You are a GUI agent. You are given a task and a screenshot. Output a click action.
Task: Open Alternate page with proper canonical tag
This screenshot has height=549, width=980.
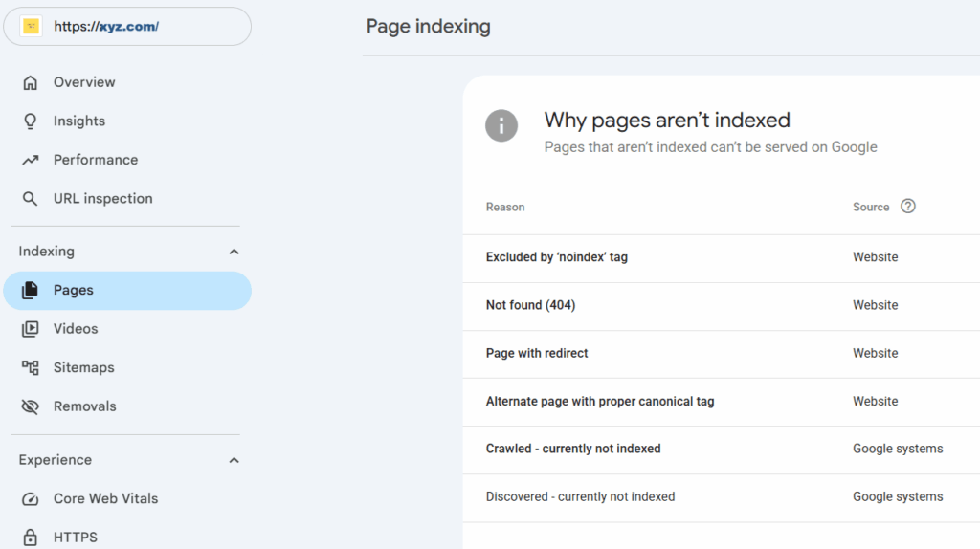click(x=722, y=403)
